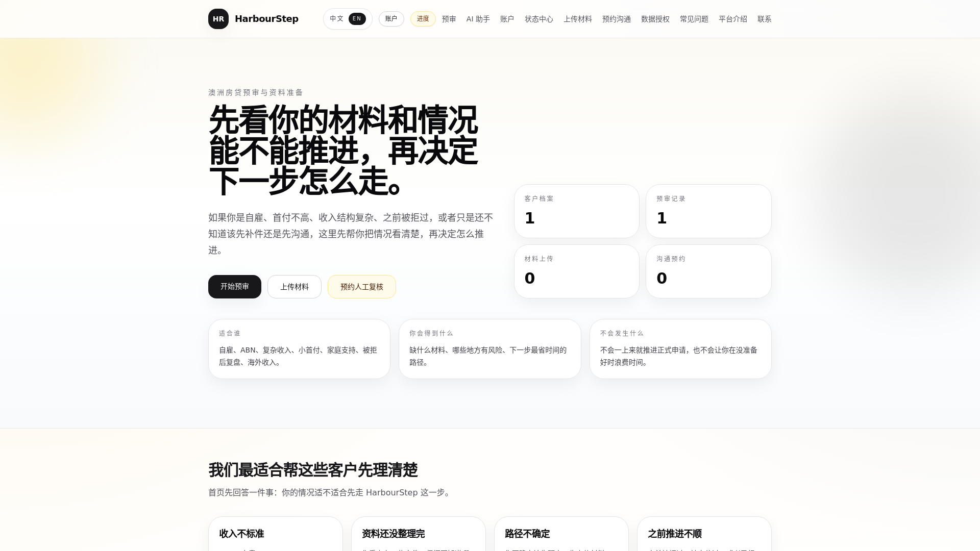Select the 之前推进不顺 card
This screenshot has width=980, height=551.
coord(704,534)
